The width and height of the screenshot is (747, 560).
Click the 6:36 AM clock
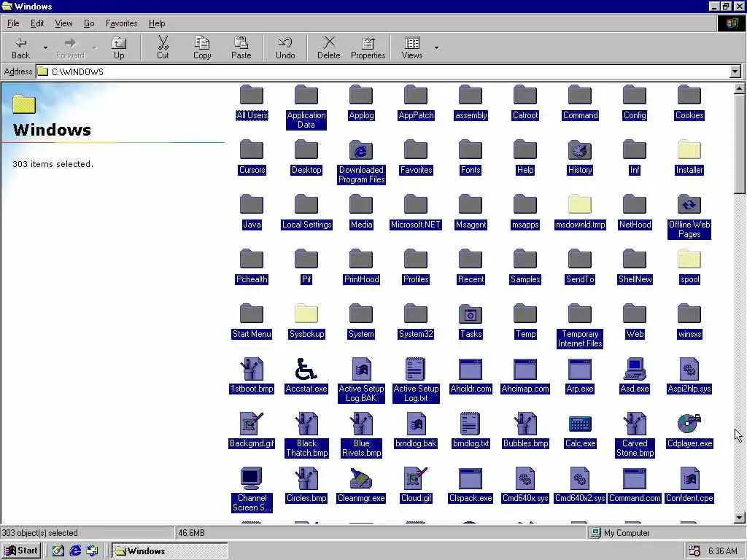[x=722, y=551]
